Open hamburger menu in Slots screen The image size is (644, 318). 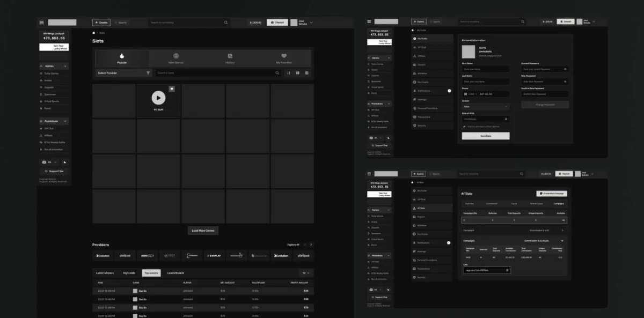(41, 23)
